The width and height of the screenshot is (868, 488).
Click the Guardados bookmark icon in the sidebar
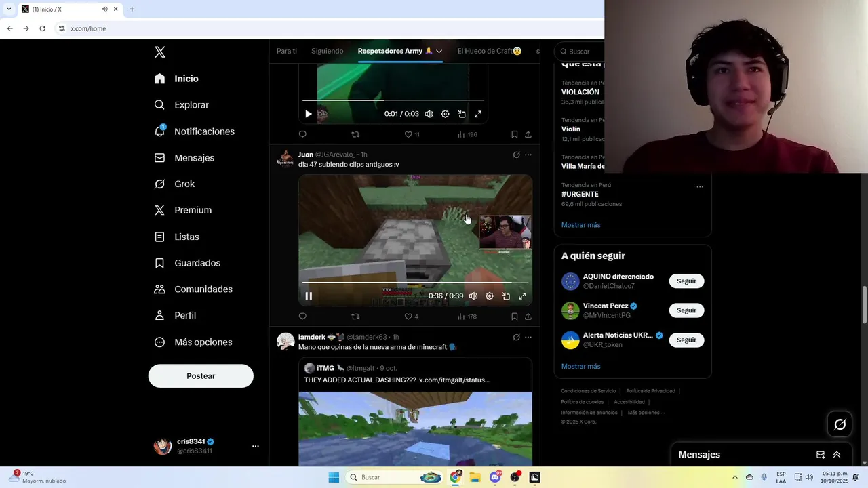pos(159,263)
